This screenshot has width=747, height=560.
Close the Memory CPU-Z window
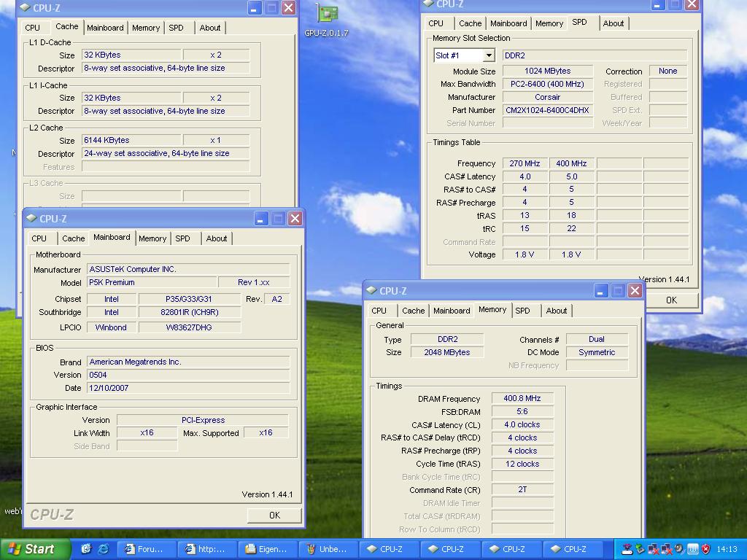click(x=635, y=290)
